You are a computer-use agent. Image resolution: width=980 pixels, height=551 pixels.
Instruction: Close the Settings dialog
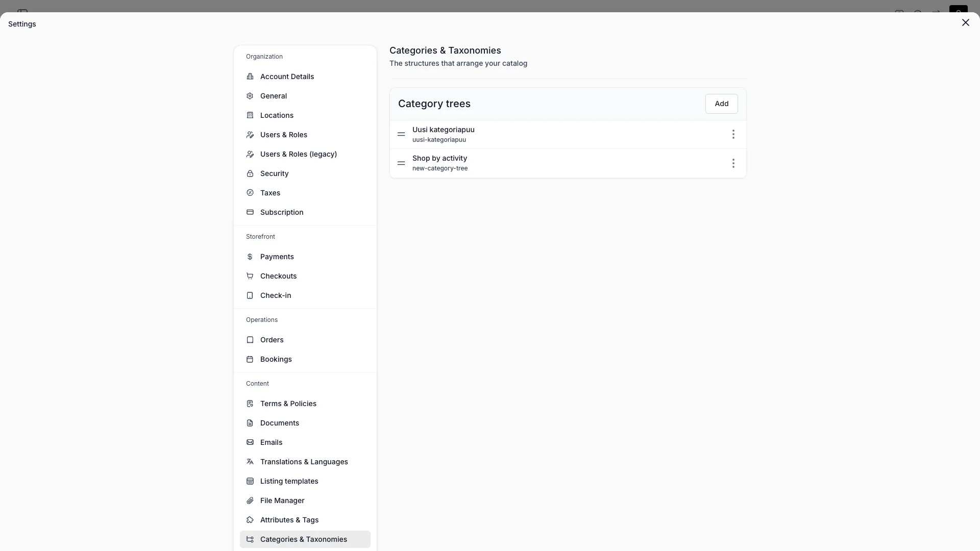(966, 22)
